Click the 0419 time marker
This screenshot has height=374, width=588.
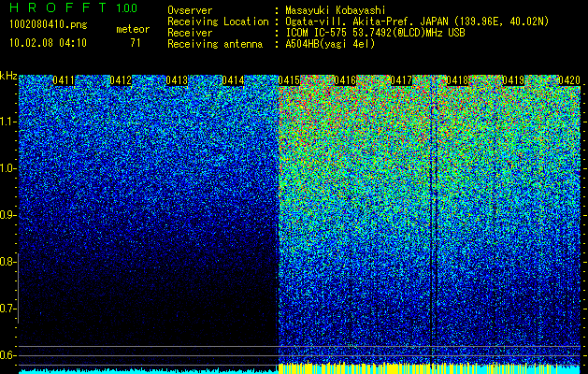point(513,80)
